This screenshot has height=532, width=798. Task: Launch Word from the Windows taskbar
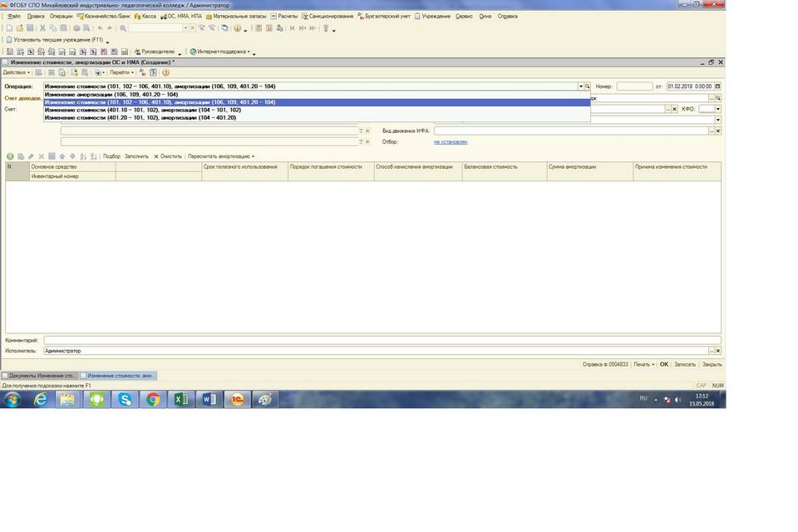coord(209,400)
